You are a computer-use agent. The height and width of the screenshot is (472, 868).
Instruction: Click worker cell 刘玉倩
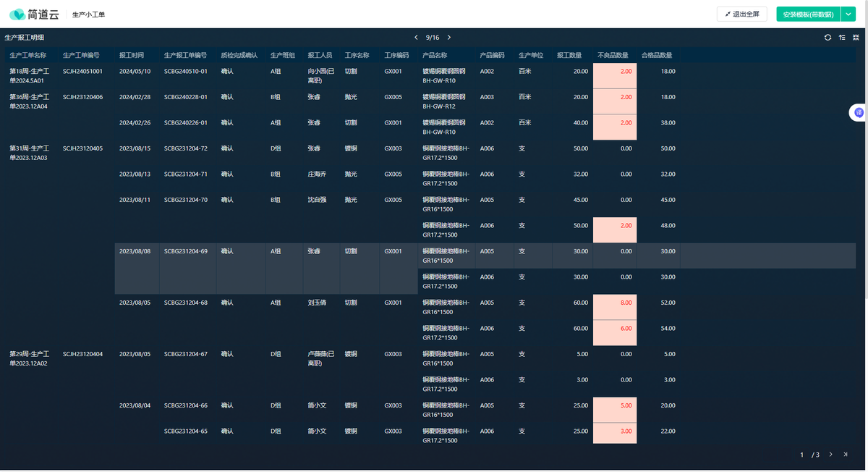click(318, 303)
